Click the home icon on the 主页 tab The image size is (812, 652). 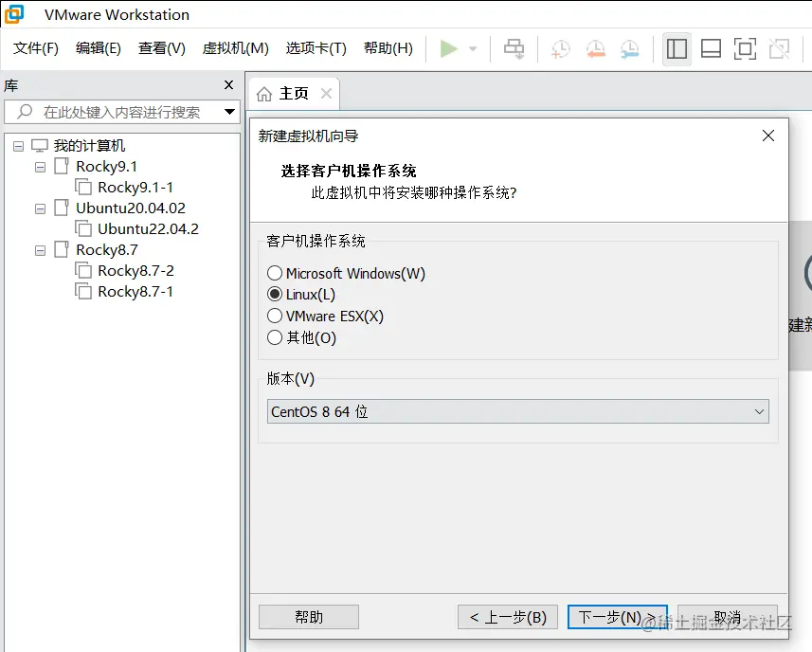click(264, 94)
